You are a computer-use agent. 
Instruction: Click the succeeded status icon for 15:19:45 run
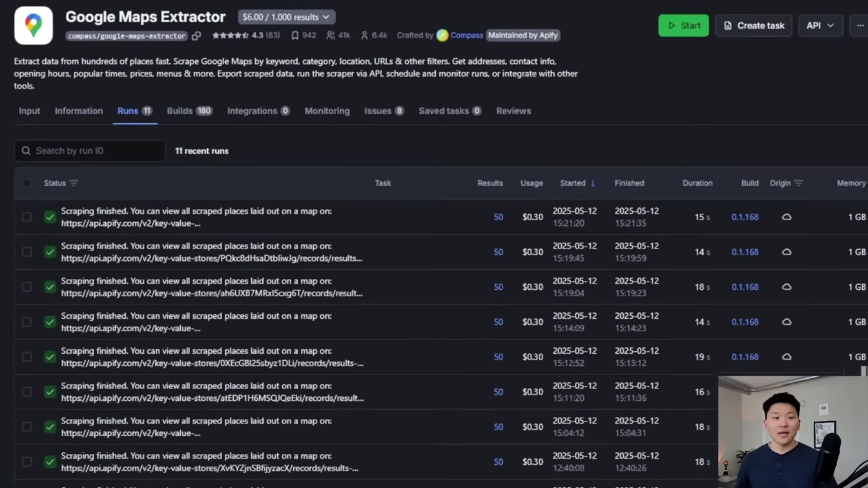tap(50, 252)
